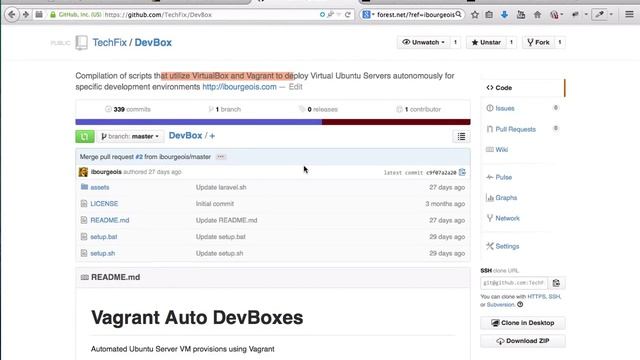Open the Code tab in sidebar
The width and height of the screenshot is (640, 360).
click(522, 88)
